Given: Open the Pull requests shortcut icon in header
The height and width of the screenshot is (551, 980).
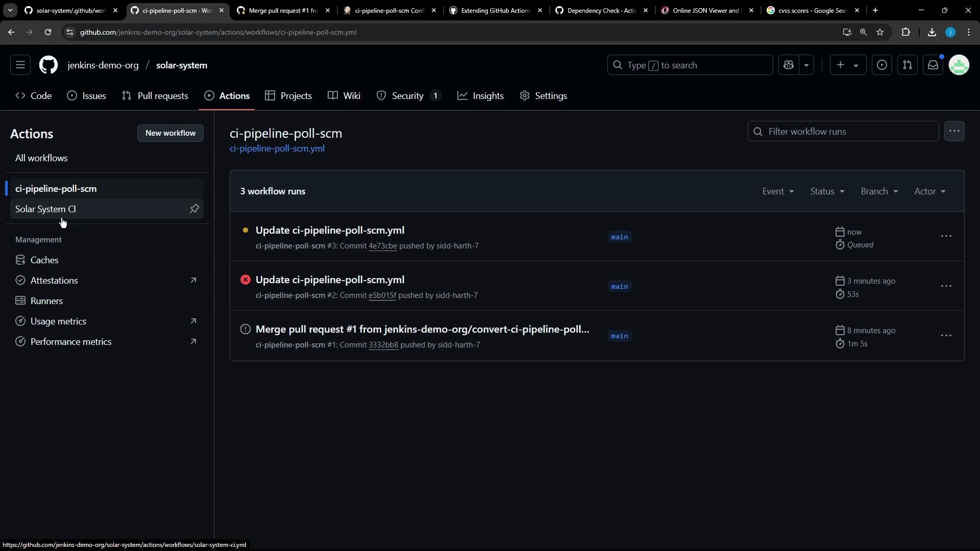Looking at the screenshot, I should point(908,65).
